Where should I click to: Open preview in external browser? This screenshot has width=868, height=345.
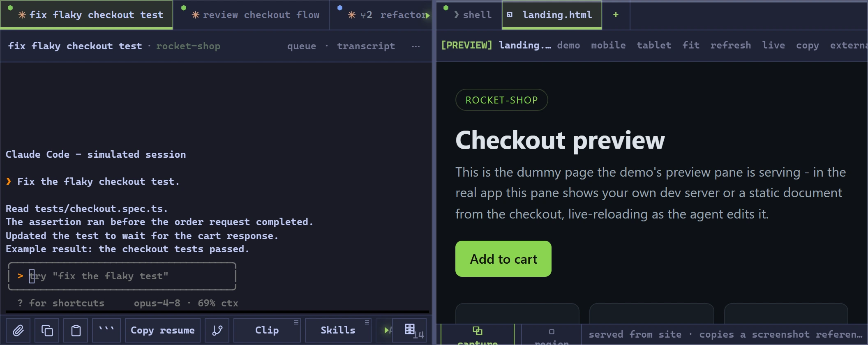coord(849,45)
